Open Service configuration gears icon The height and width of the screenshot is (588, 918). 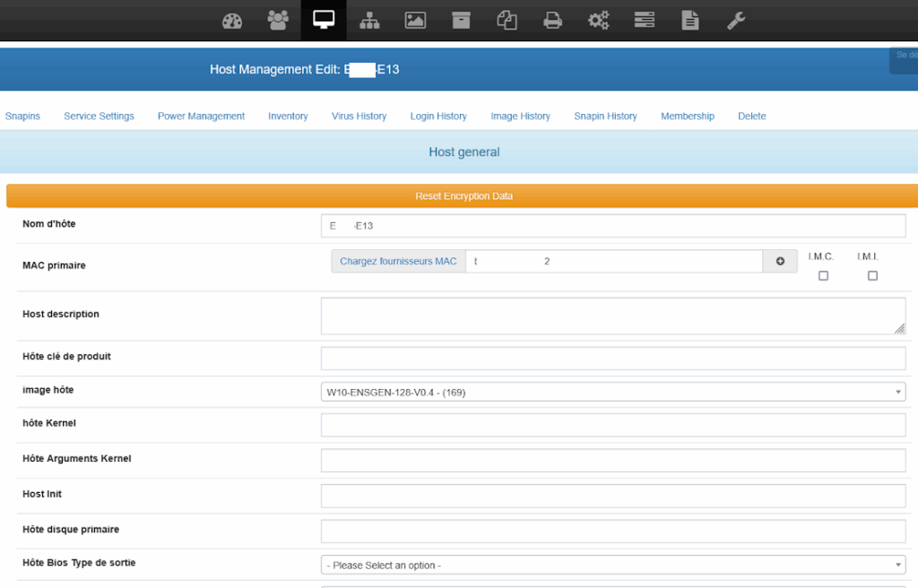pos(599,21)
